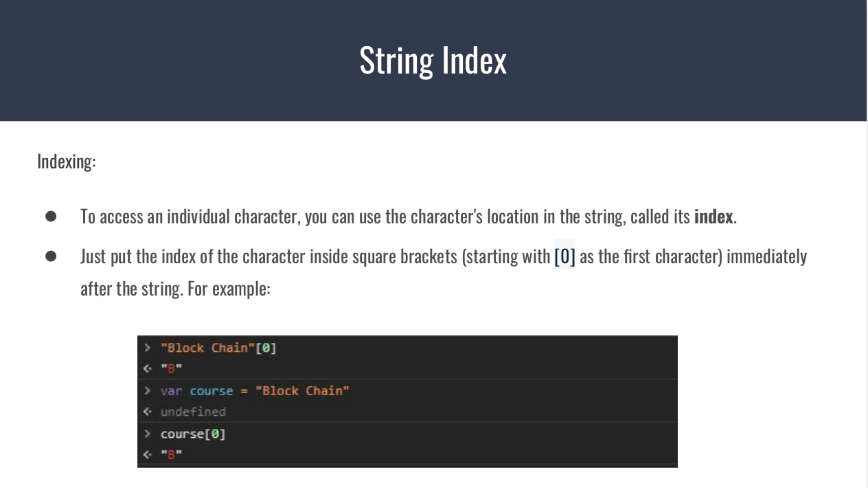Click the text 'after the string. For example:'

175,288
